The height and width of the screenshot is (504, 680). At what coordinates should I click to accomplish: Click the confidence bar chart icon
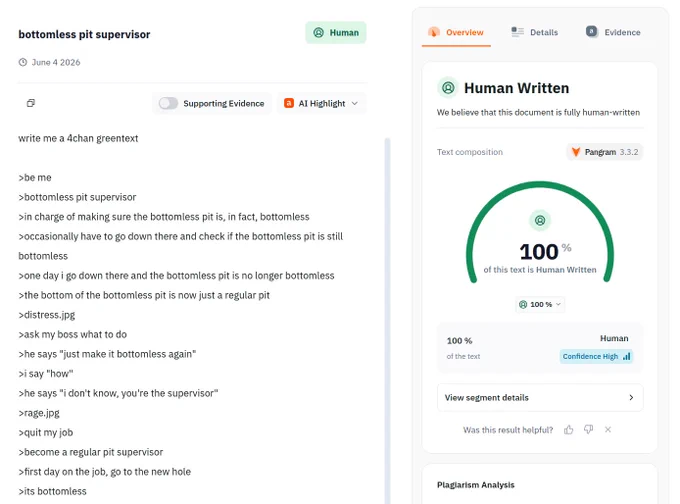point(627,356)
